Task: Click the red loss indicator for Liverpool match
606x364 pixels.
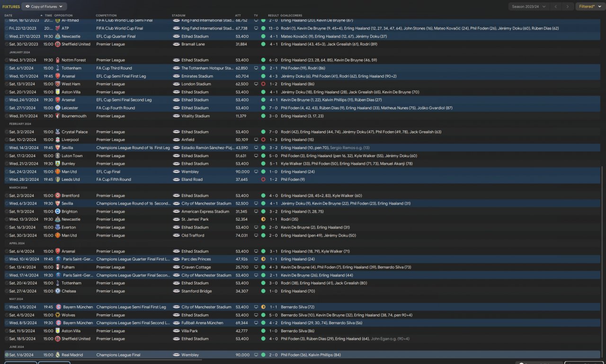Action: [x=263, y=140]
